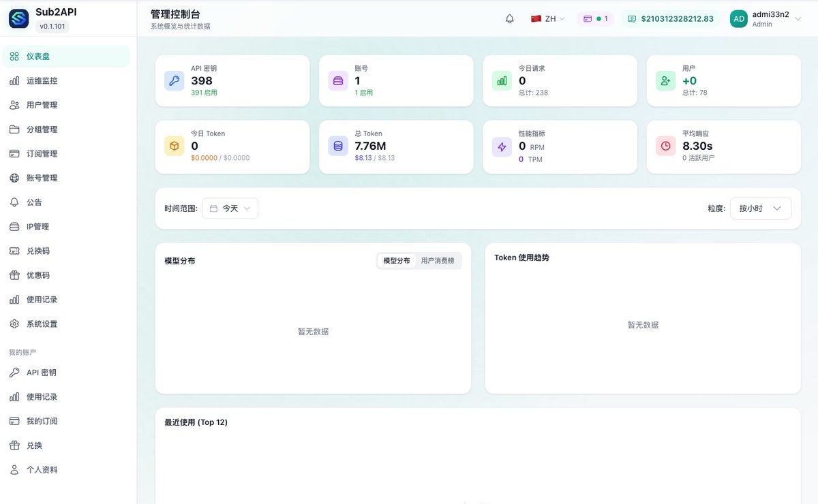This screenshot has width=818, height=504.
Task: Click the subscription card badge showing 1
Action: 595,19
